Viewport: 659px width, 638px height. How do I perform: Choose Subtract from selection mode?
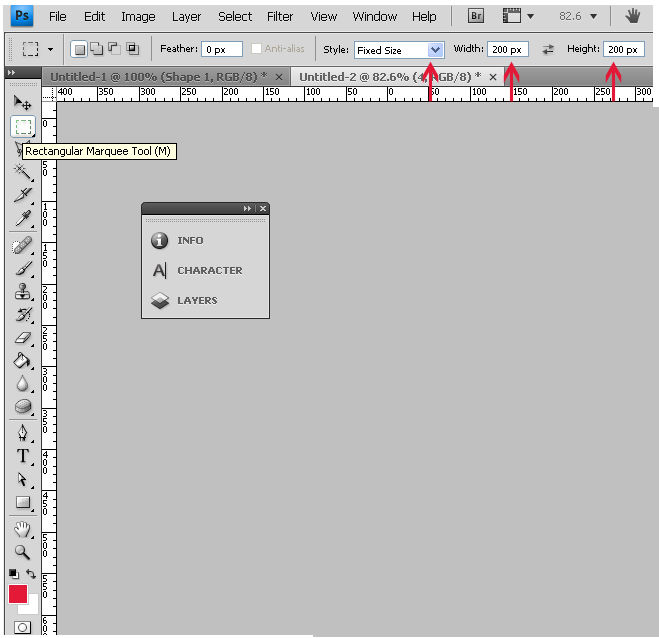[x=114, y=48]
